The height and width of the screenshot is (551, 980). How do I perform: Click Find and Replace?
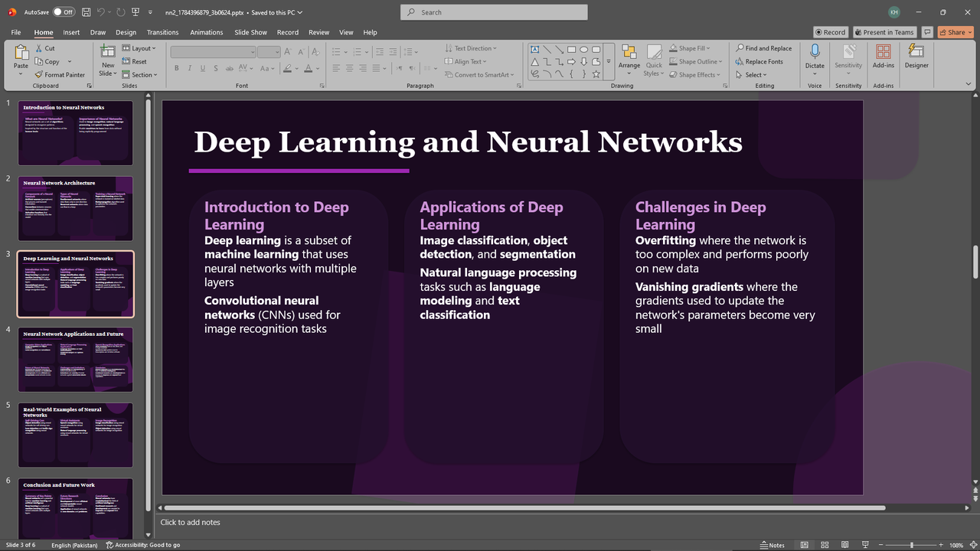tap(764, 48)
